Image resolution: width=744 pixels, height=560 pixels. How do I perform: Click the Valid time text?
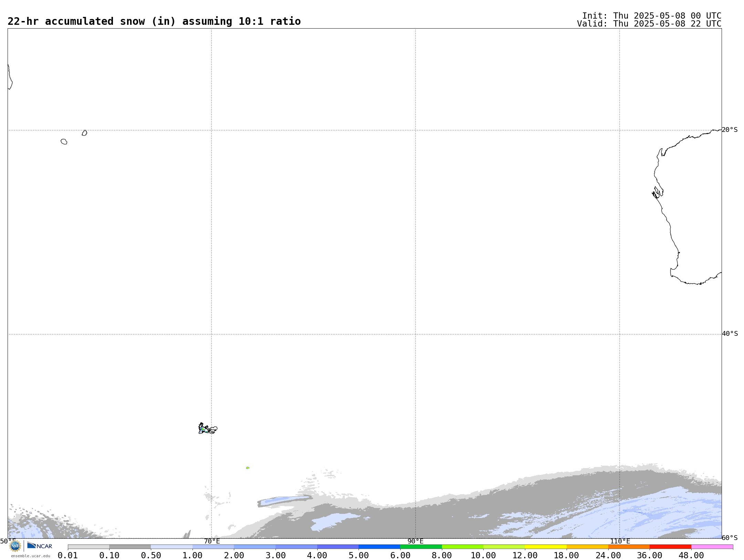tap(649, 24)
